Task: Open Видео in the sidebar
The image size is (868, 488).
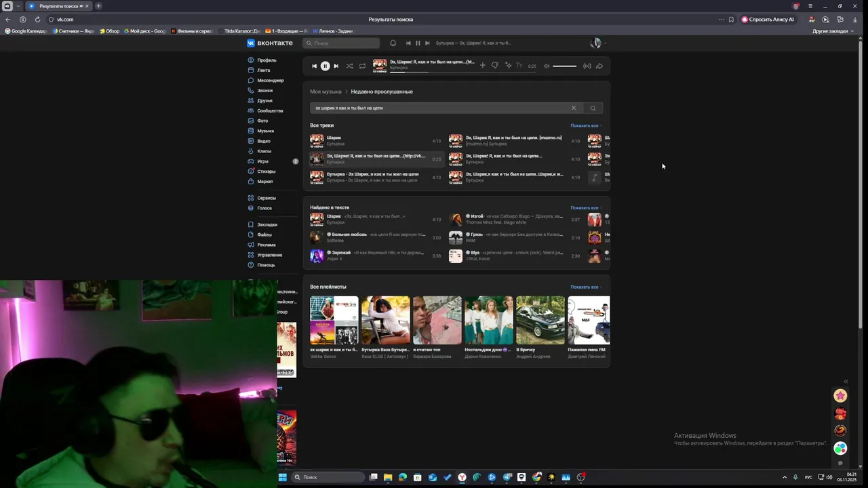Action: point(264,141)
